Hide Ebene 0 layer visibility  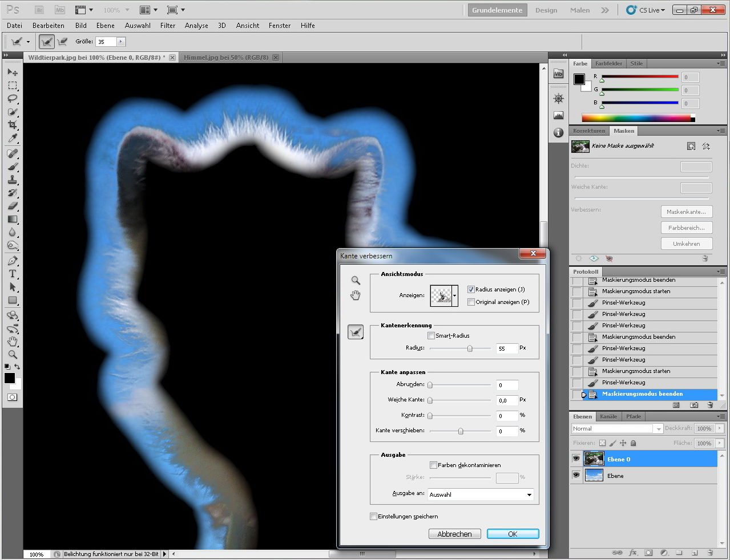click(576, 459)
